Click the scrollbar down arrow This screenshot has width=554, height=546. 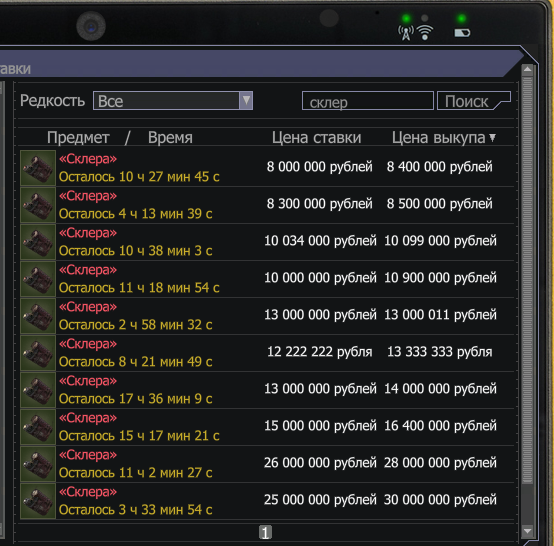pyautogui.click(x=528, y=531)
